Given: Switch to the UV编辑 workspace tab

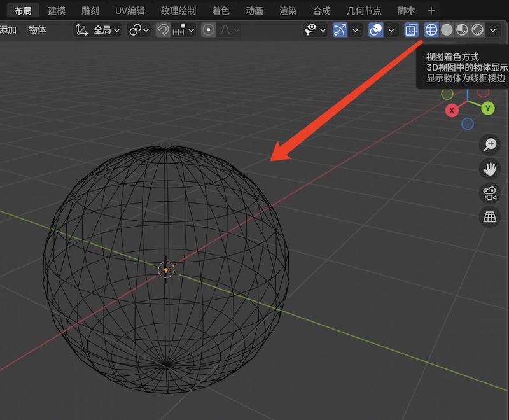Looking at the screenshot, I should [x=130, y=11].
